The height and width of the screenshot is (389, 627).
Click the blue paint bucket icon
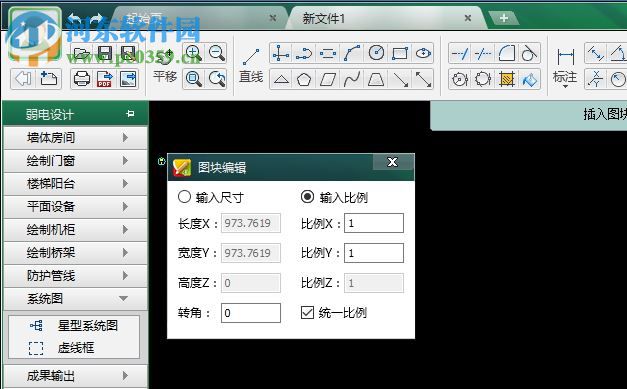[x=529, y=79]
